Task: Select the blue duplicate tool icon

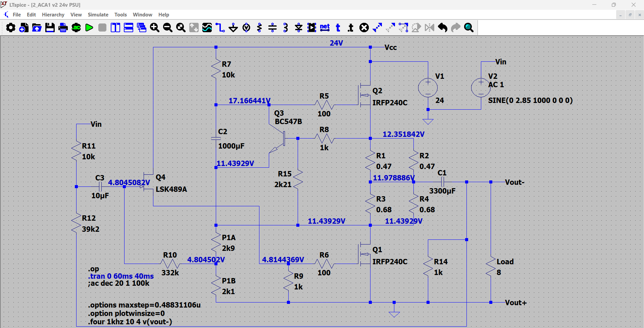Action: (377, 28)
